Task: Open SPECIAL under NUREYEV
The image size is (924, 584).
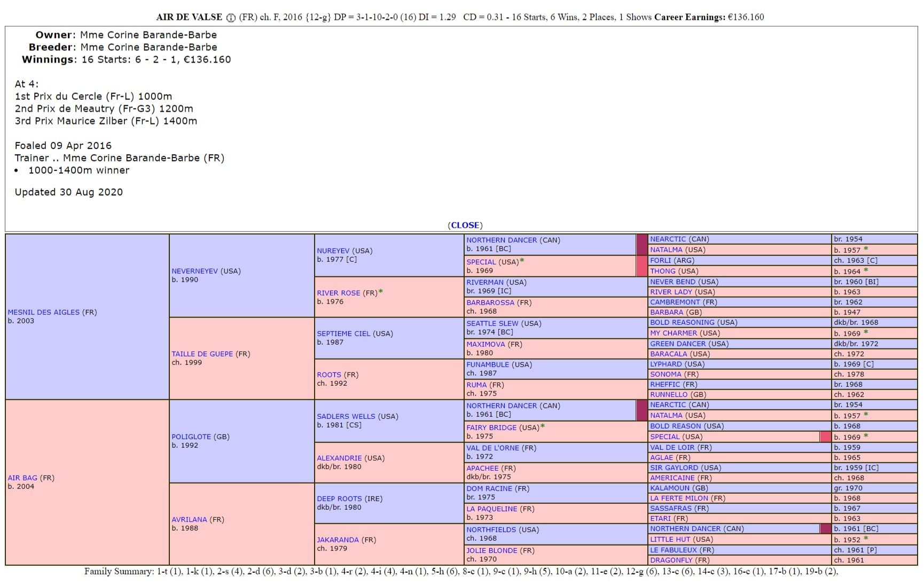Action: click(x=481, y=262)
